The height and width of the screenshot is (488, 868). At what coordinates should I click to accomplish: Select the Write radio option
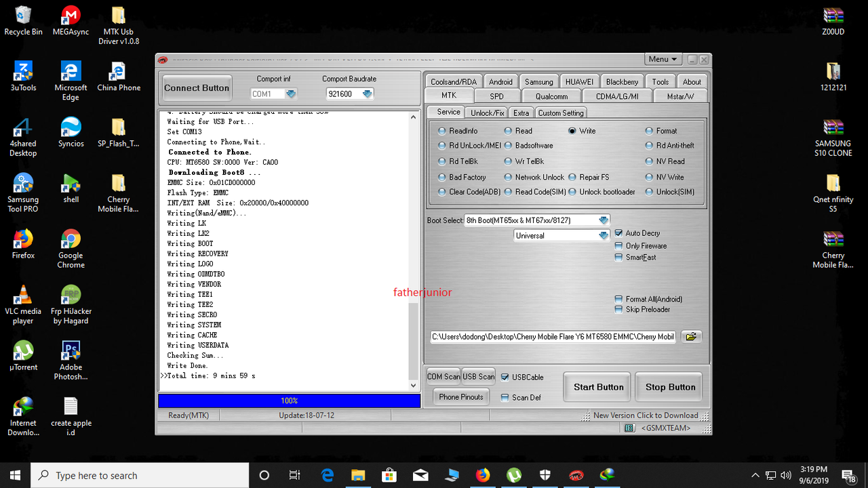(x=582, y=131)
